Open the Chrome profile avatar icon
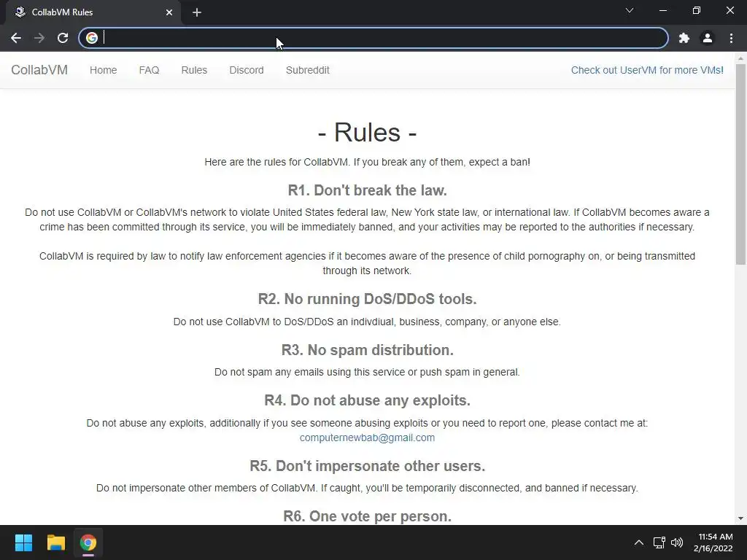This screenshot has width=747, height=560. 708,38
